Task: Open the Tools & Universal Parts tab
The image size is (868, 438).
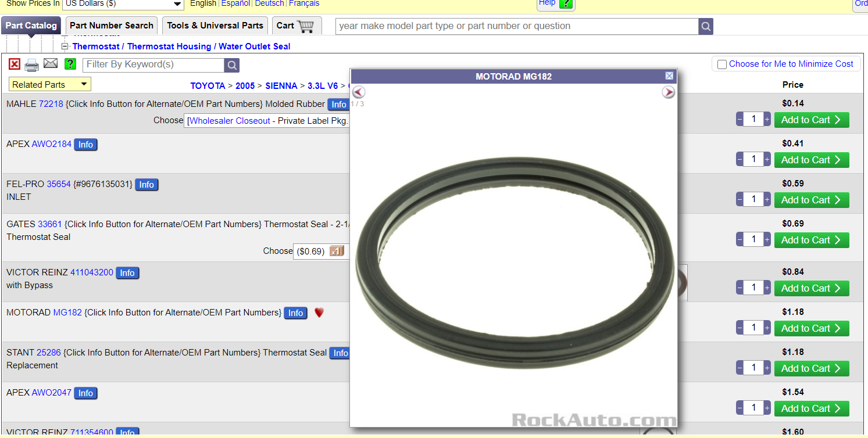Action: click(215, 26)
